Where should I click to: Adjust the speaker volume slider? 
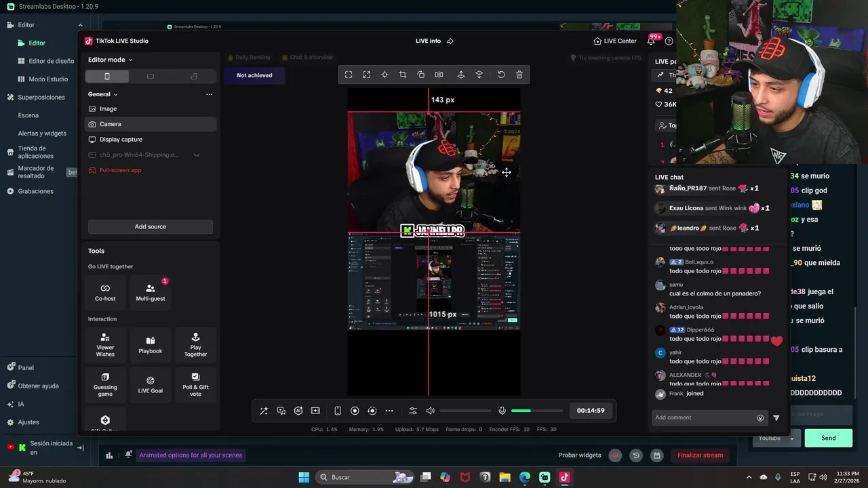465,411
